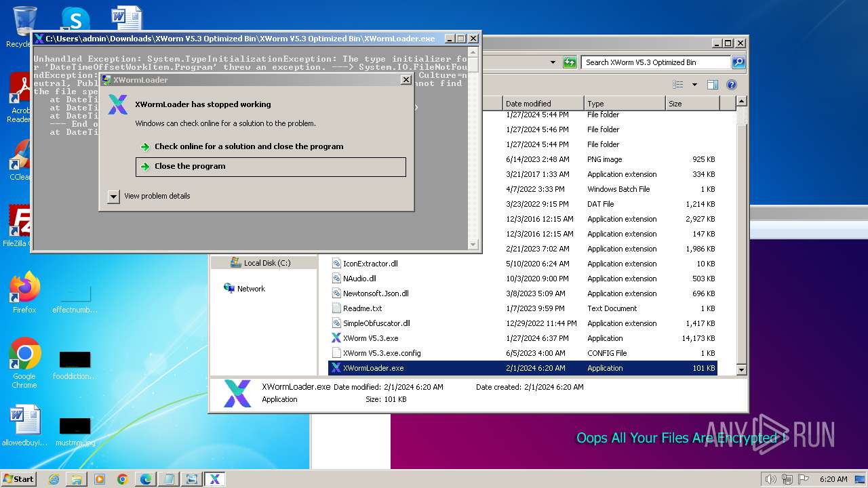Screen dimensions: 868x488
Task: Select the Google Chrome desktop shortcut
Action: point(24,363)
